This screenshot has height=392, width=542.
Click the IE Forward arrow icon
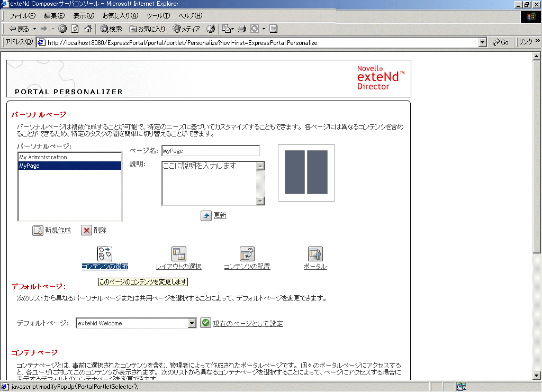(44, 29)
